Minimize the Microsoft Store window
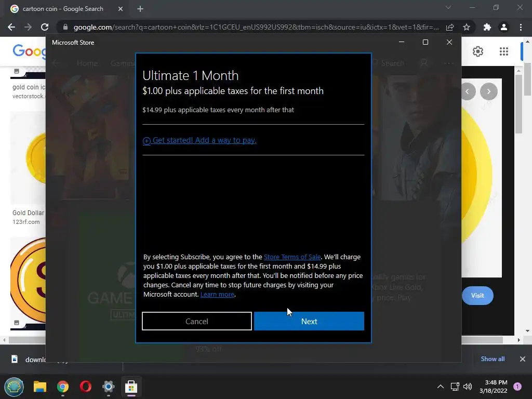 (402, 42)
